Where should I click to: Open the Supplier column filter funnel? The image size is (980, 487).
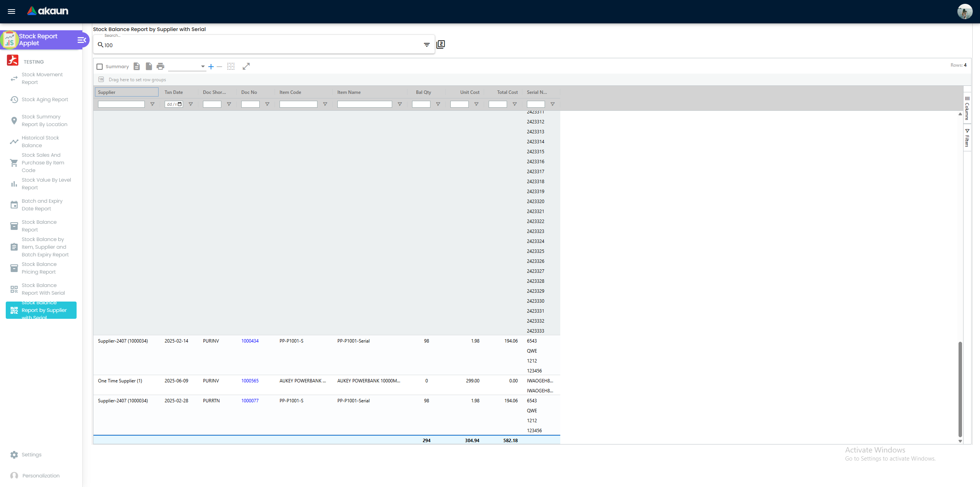point(152,104)
